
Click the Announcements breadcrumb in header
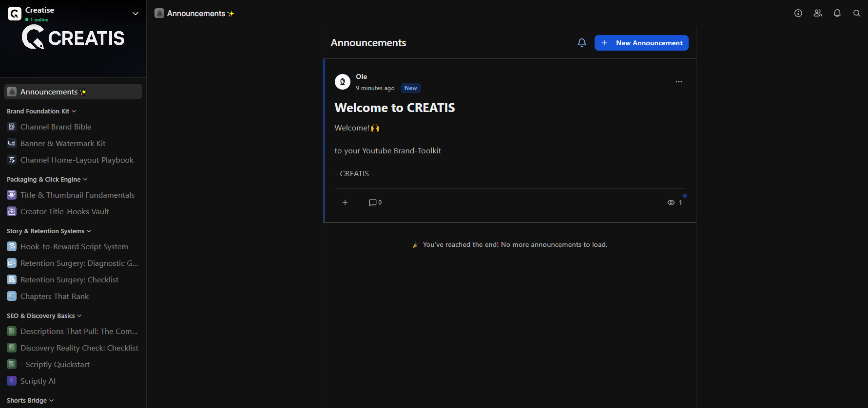pos(194,13)
